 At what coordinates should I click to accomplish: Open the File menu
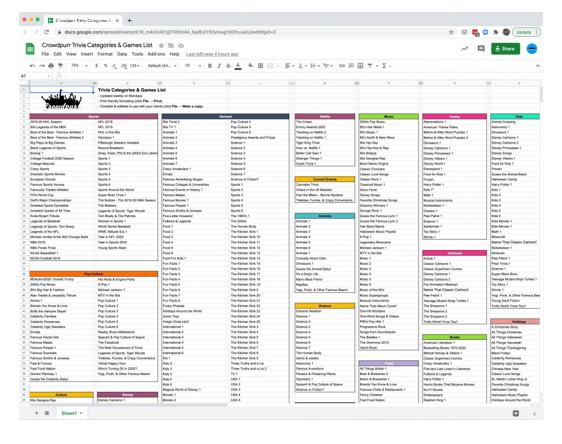(x=45, y=54)
